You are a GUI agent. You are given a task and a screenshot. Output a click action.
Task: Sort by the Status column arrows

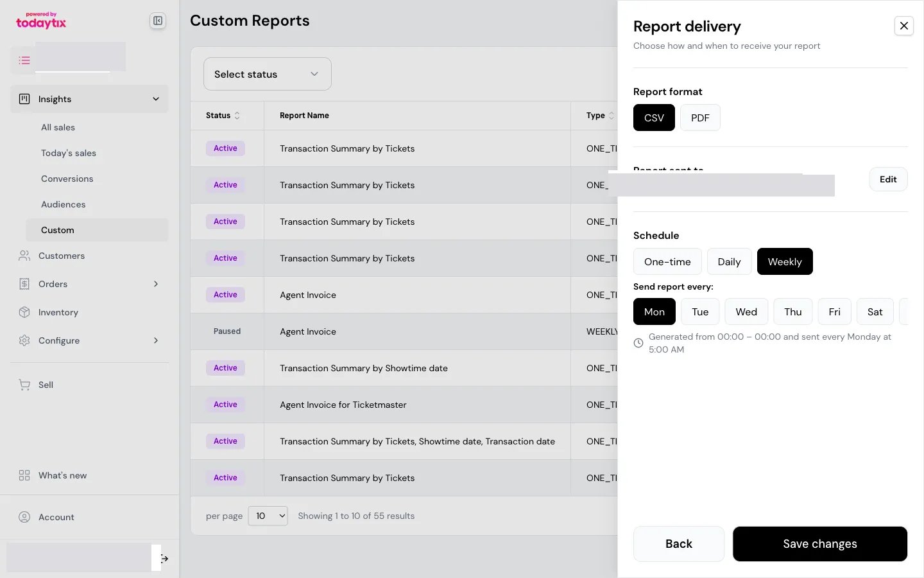[237, 116]
